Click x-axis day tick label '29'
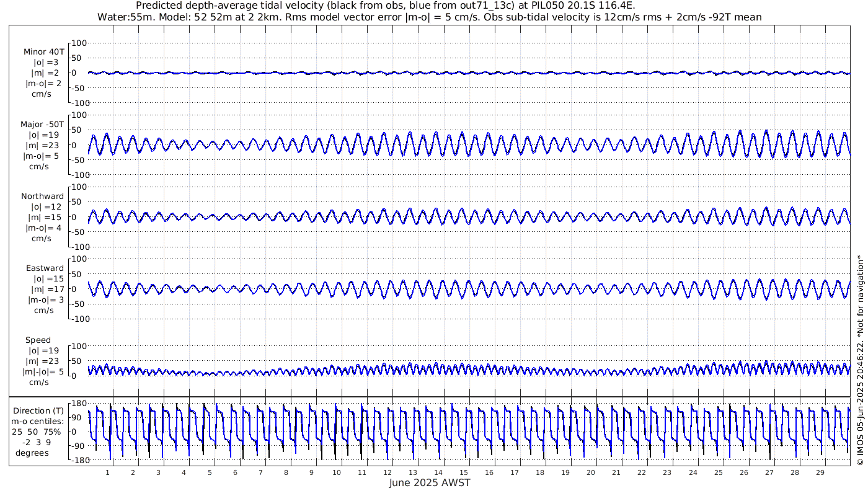This screenshot has width=868, height=496. tap(820, 472)
